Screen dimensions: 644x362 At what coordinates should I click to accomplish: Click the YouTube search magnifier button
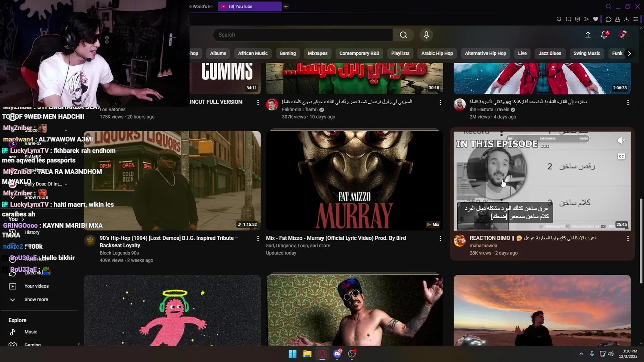[404, 35]
